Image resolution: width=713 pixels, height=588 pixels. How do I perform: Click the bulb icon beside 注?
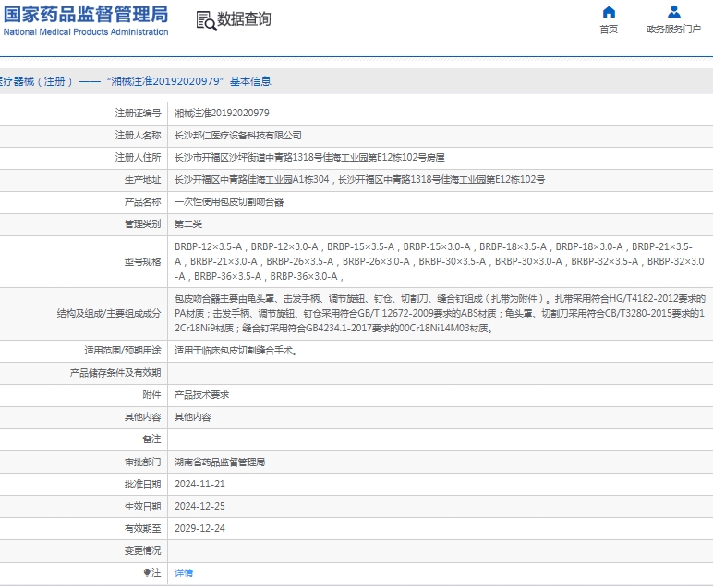click(x=147, y=573)
